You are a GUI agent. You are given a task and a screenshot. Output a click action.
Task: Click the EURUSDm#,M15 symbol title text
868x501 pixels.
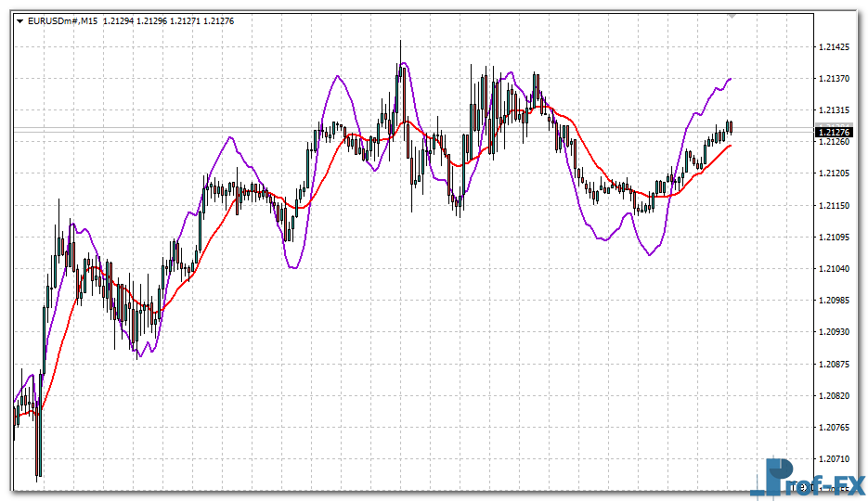63,21
